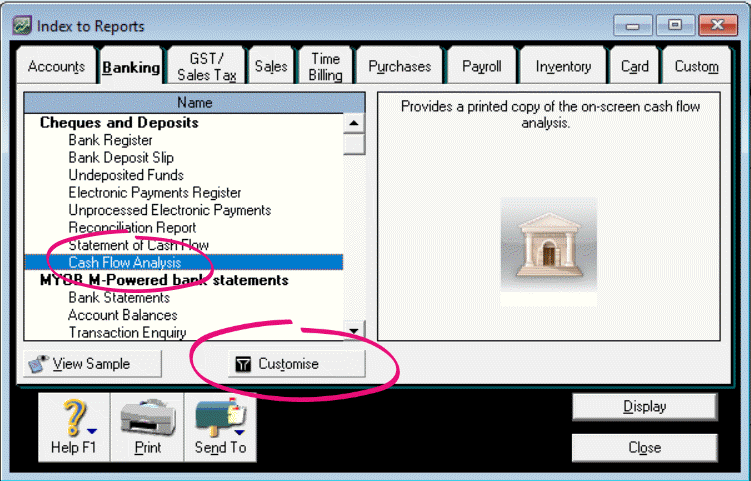Image resolution: width=751 pixels, height=481 pixels.
Task: Click the Print printer icon
Action: pyautogui.click(x=147, y=418)
